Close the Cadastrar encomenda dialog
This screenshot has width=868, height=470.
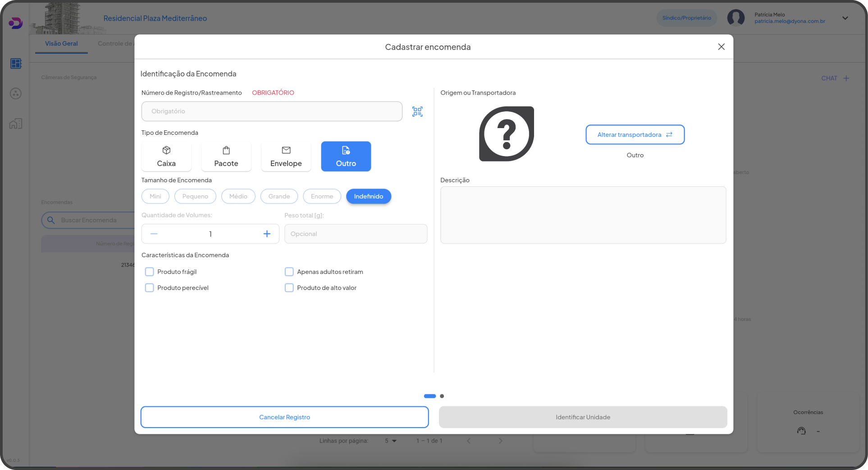coord(721,47)
